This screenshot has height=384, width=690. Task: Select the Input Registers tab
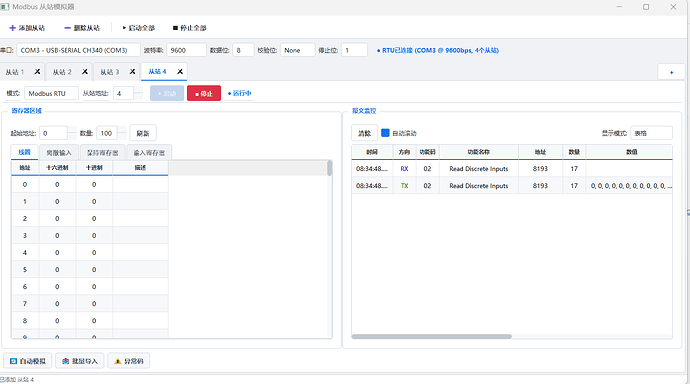coord(149,153)
